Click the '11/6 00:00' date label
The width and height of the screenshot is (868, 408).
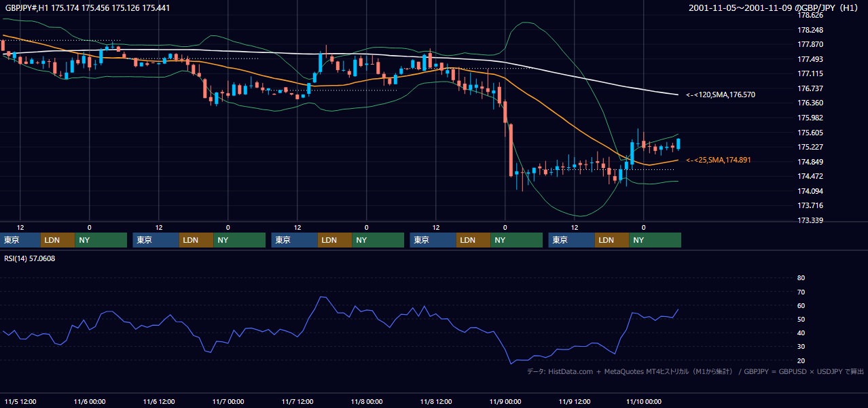(x=89, y=401)
